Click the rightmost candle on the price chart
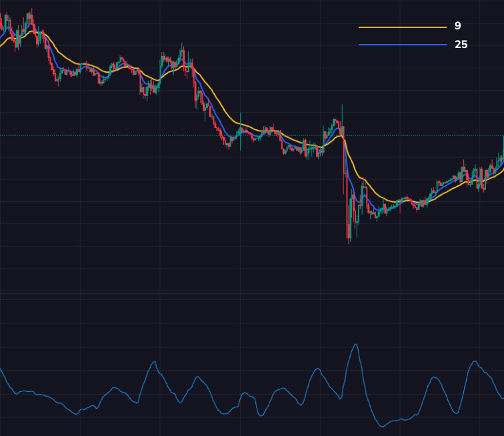Image resolution: width=504 pixels, height=436 pixels. [x=503, y=150]
